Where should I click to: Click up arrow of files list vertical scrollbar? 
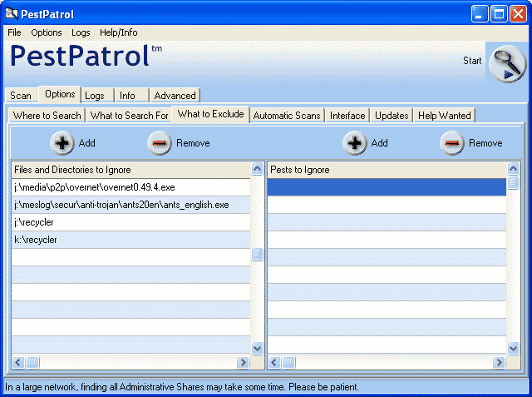coord(257,168)
